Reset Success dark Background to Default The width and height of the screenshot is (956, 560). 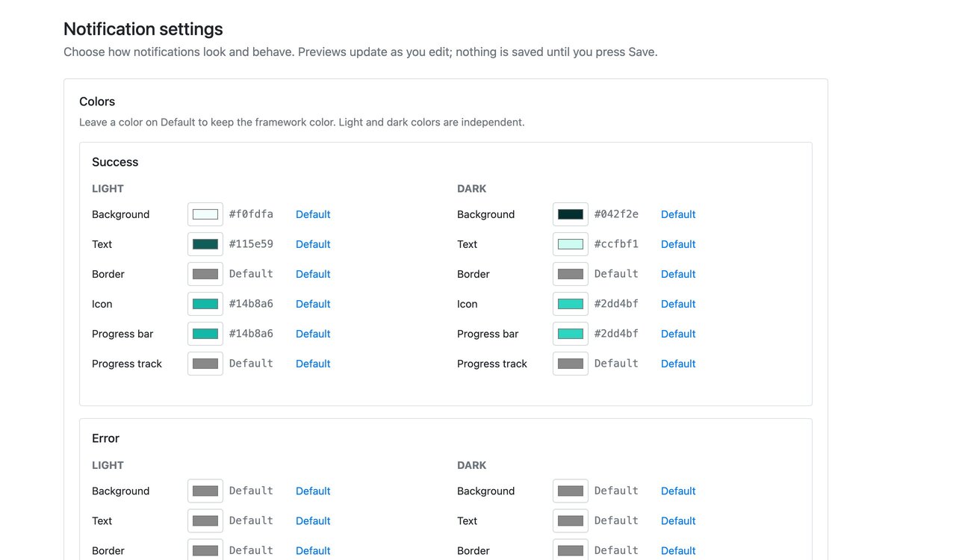coord(678,214)
